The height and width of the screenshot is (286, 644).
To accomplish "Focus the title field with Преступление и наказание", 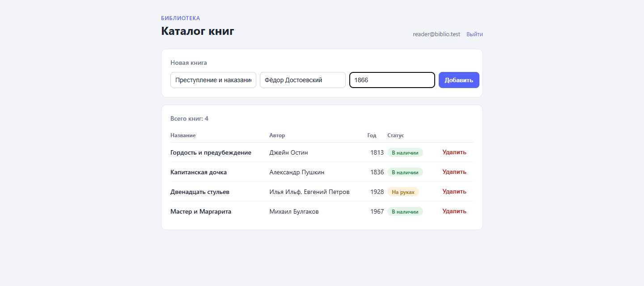I will coord(213,80).
